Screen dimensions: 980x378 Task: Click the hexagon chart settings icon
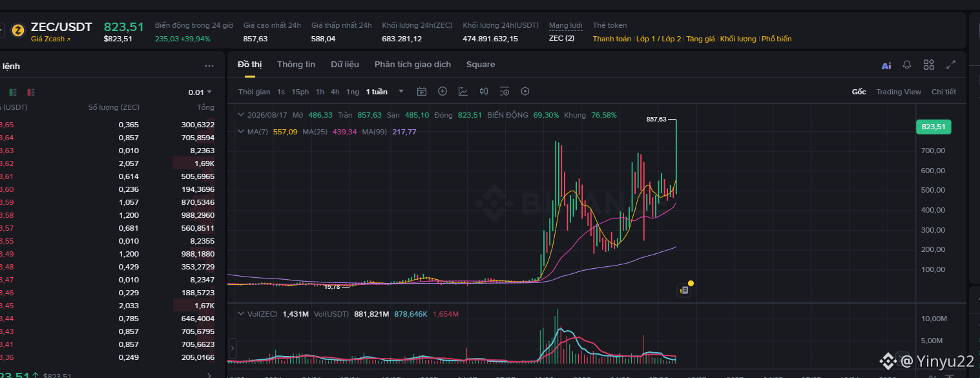click(525, 92)
